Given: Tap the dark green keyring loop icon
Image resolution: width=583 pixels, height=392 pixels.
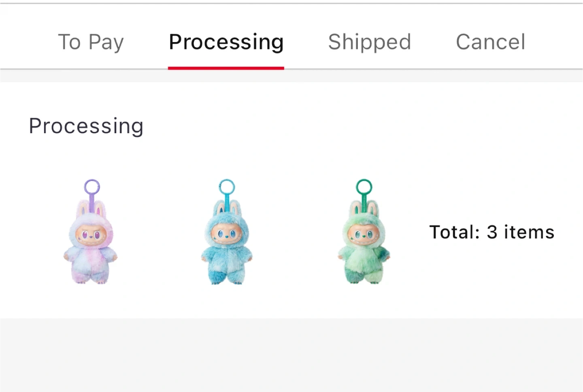Looking at the screenshot, I should (x=364, y=187).
